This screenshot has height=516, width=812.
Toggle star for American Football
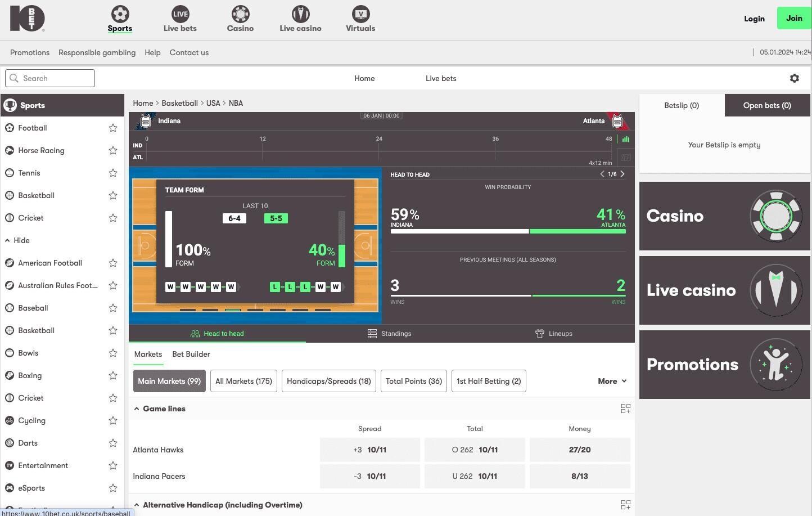pyautogui.click(x=113, y=263)
